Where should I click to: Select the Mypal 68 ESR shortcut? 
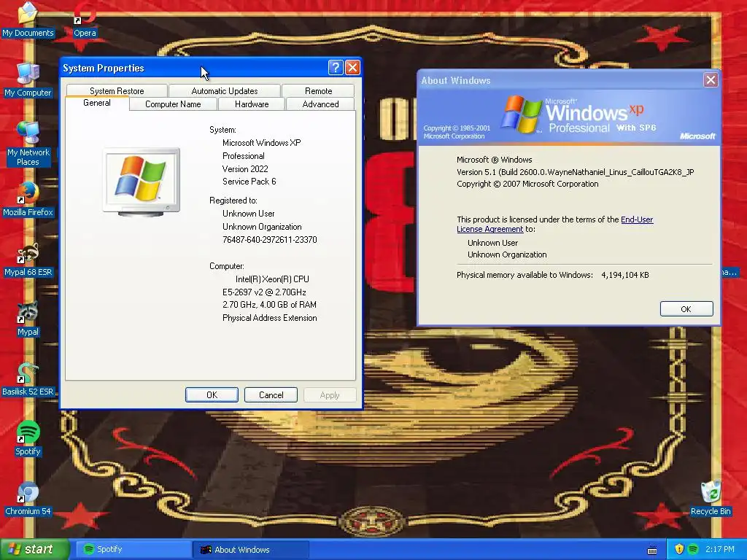28,260
